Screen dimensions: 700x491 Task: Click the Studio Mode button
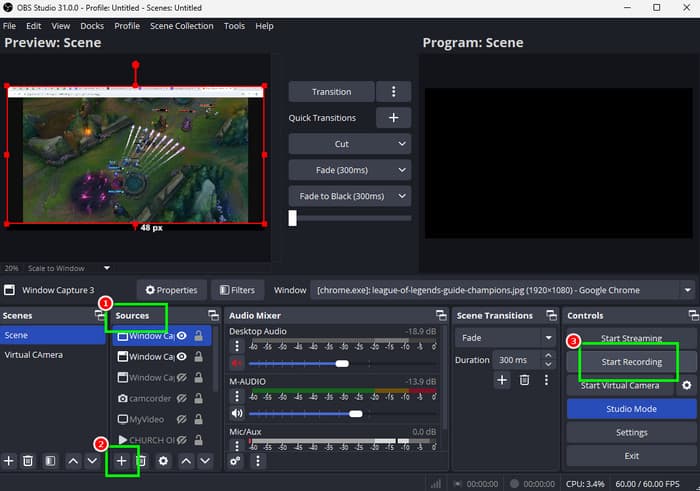pos(631,409)
